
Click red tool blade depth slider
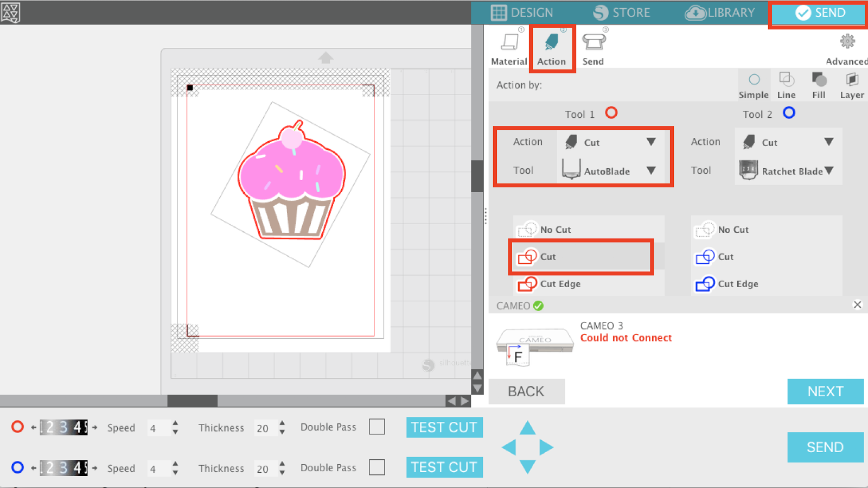click(x=63, y=427)
